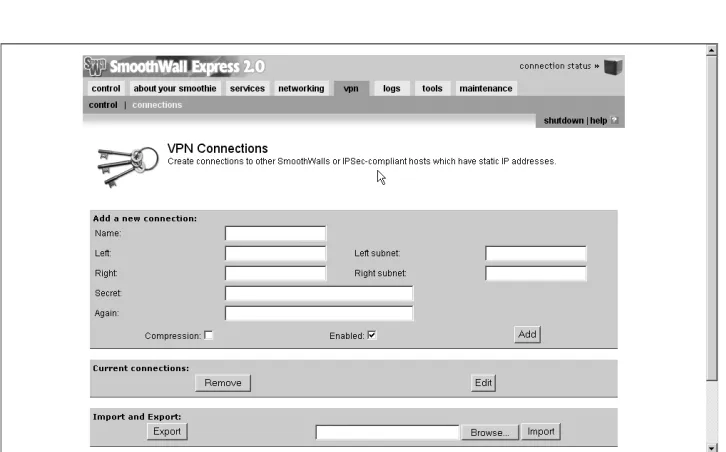Open the maintenance tab
Image resolution: width=726 pixels, height=452 pixels.
pos(486,88)
